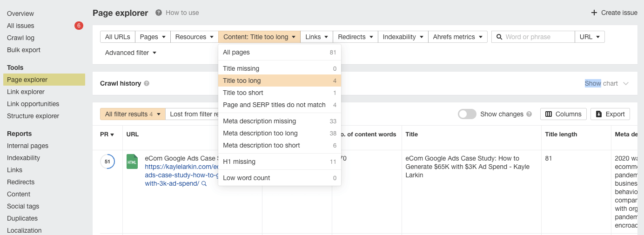Image resolution: width=644 pixels, height=235 pixels.
Task: Open the Indexability report in the sidebar
Action: (x=23, y=158)
